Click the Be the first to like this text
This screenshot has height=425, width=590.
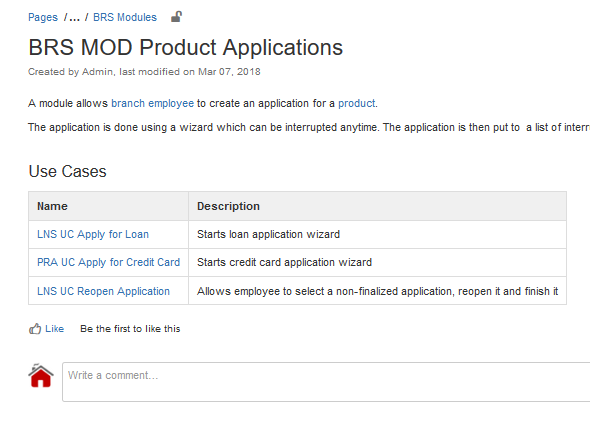(130, 329)
